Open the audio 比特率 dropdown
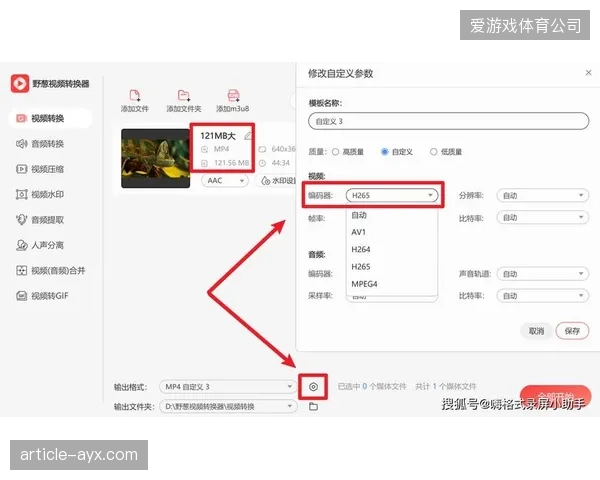Image resolution: width=600 pixels, height=480 pixels. 542,296
